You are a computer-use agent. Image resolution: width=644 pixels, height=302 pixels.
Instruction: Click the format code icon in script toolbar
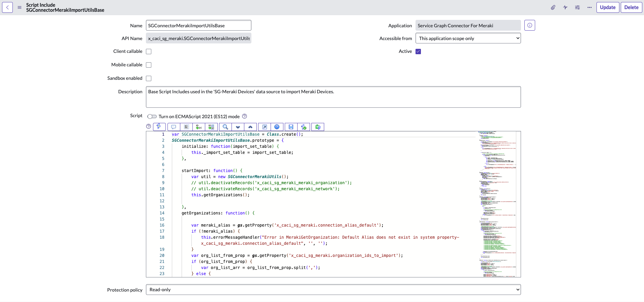click(x=186, y=127)
